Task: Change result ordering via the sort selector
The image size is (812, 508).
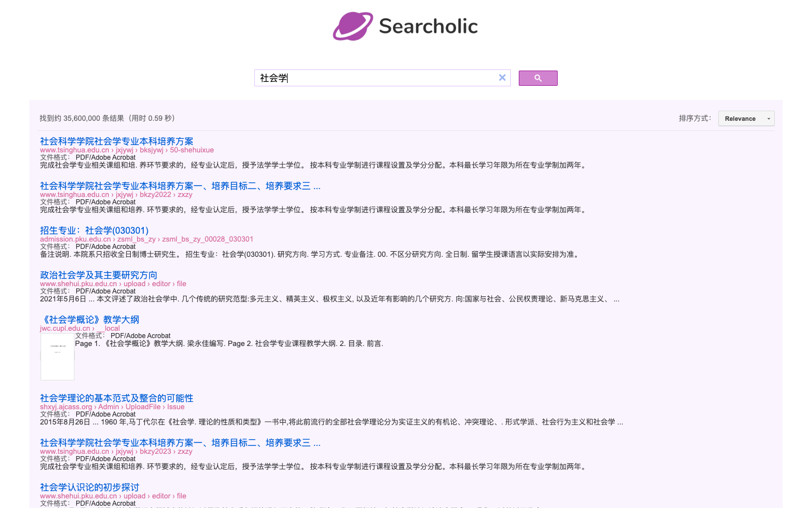Action: point(745,119)
